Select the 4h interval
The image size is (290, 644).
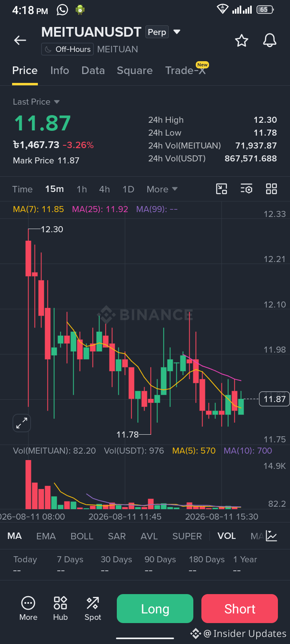point(104,189)
